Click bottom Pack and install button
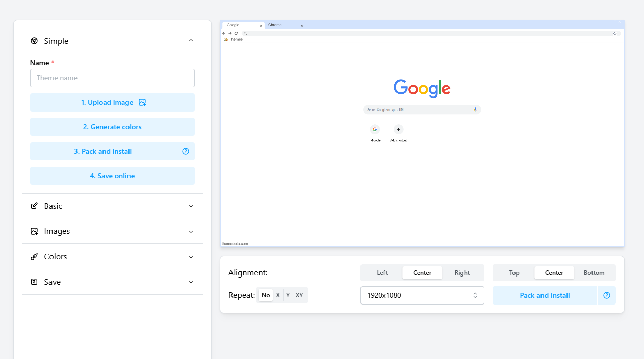This screenshot has width=644, height=359. [545, 295]
